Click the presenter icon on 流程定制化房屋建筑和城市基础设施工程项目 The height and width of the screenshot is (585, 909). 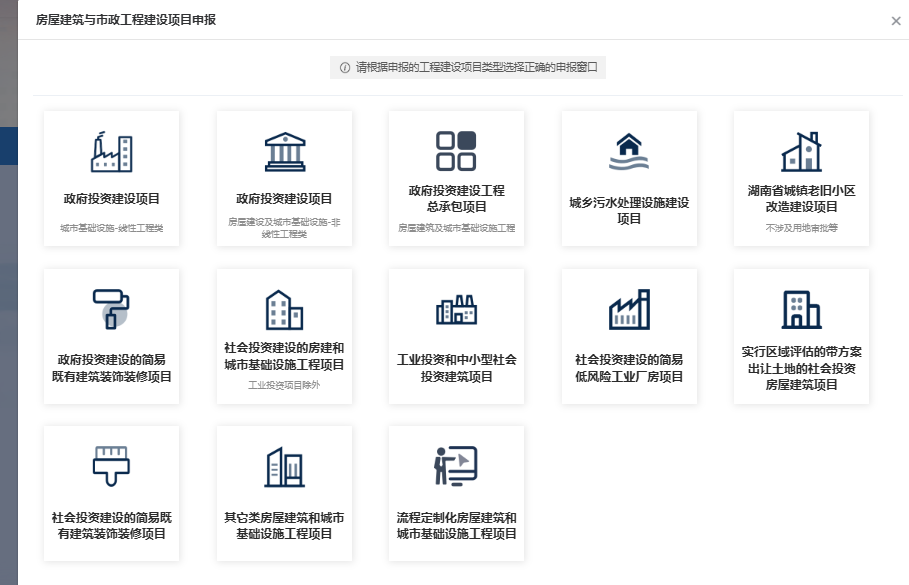point(456,465)
